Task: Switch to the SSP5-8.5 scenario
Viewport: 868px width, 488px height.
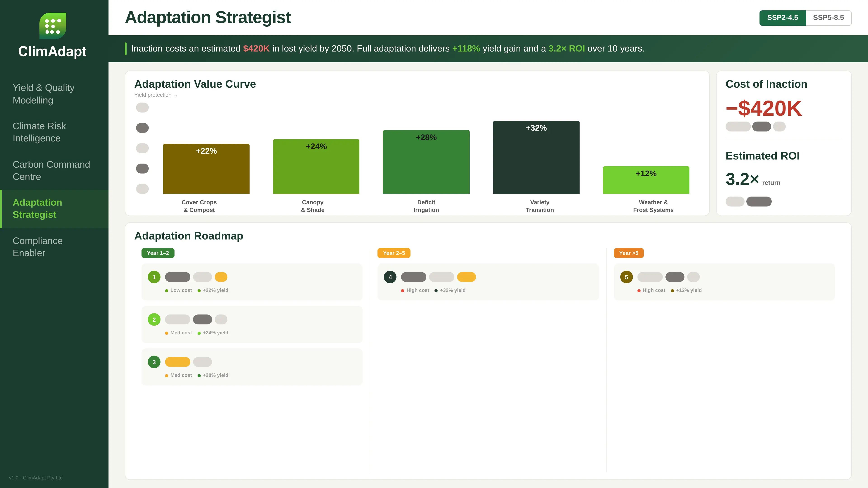Action: [828, 18]
